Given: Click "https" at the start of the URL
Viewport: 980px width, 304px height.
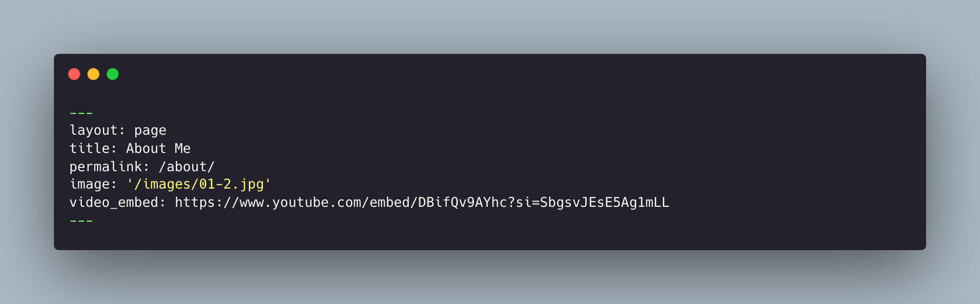Looking at the screenshot, I should pos(194,203).
